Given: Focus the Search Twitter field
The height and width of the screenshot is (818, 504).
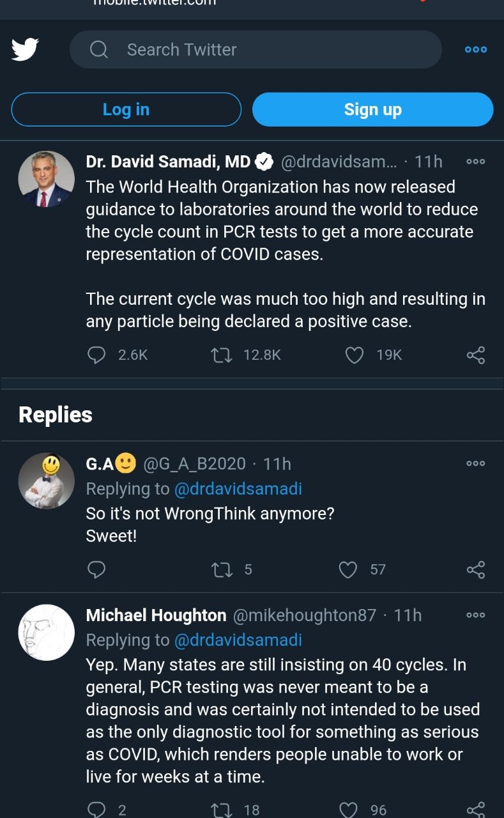Looking at the screenshot, I should click(x=256, y=49).
